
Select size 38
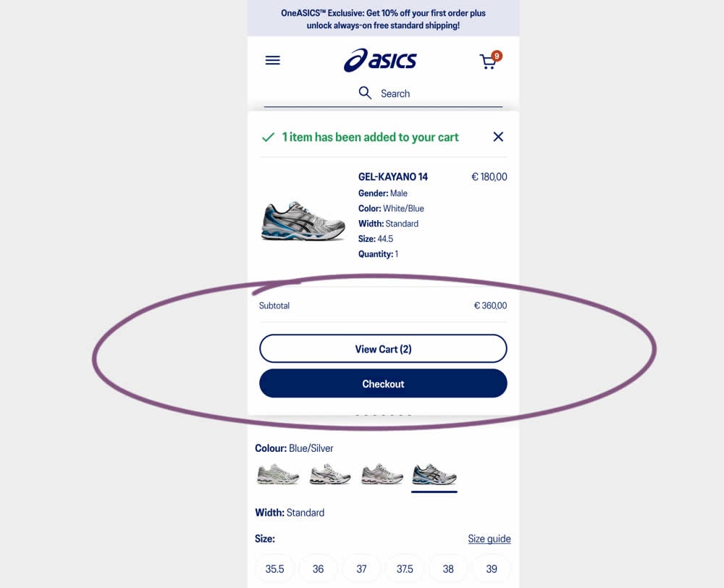click(x=448, y=568)
